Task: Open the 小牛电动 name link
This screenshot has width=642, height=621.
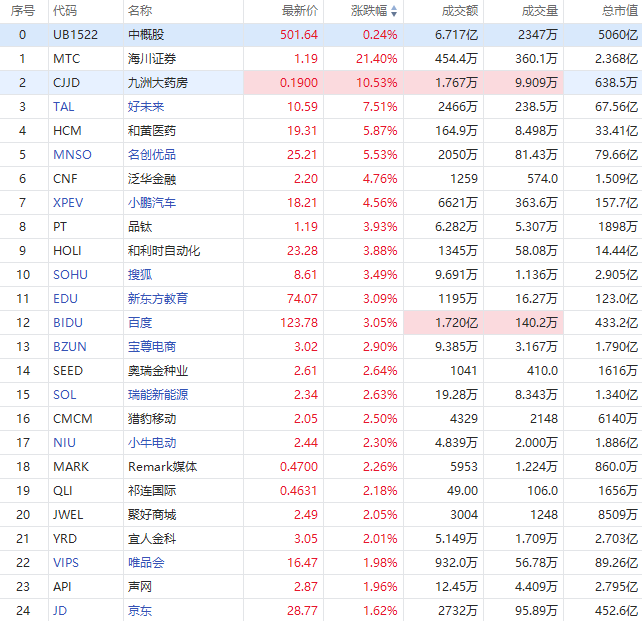Action: coord(152,443)
